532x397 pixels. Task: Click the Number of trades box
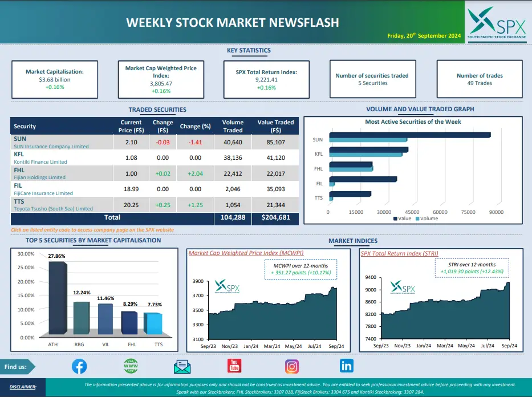480,79
